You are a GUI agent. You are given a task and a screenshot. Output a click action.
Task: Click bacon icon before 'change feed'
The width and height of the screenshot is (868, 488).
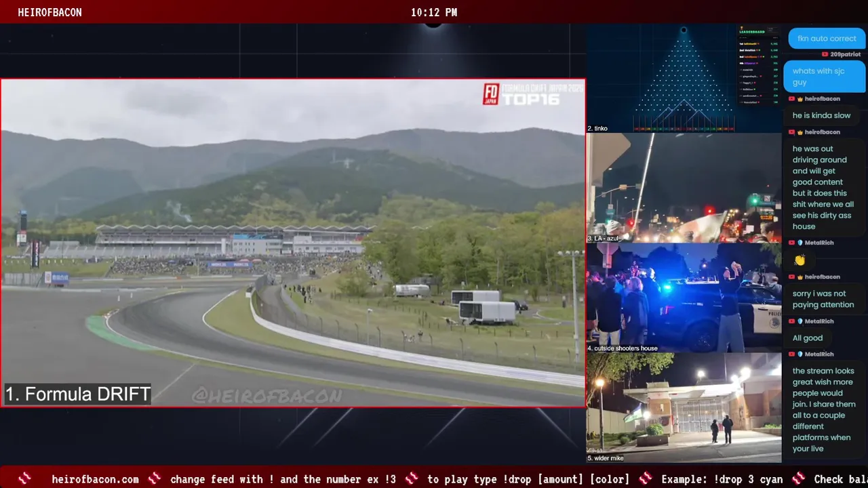coord(155,479)
